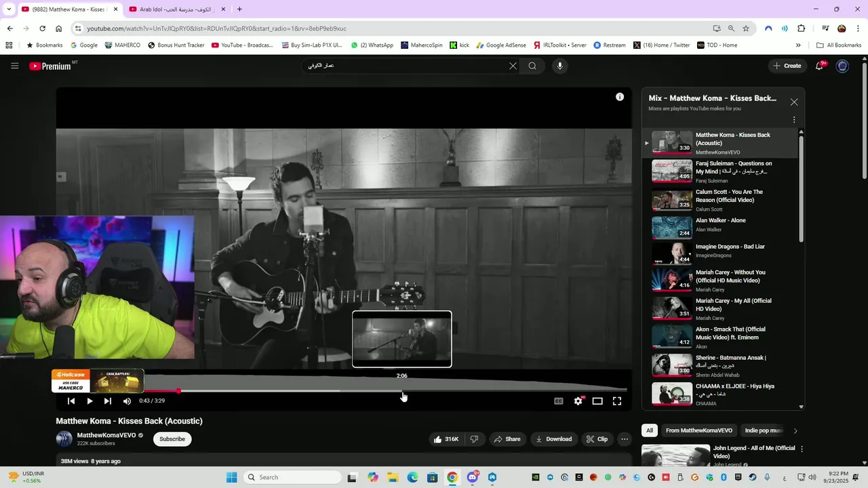This screenshot has width=868, height=488.
Task: Download the video
Action: (554, 439)
